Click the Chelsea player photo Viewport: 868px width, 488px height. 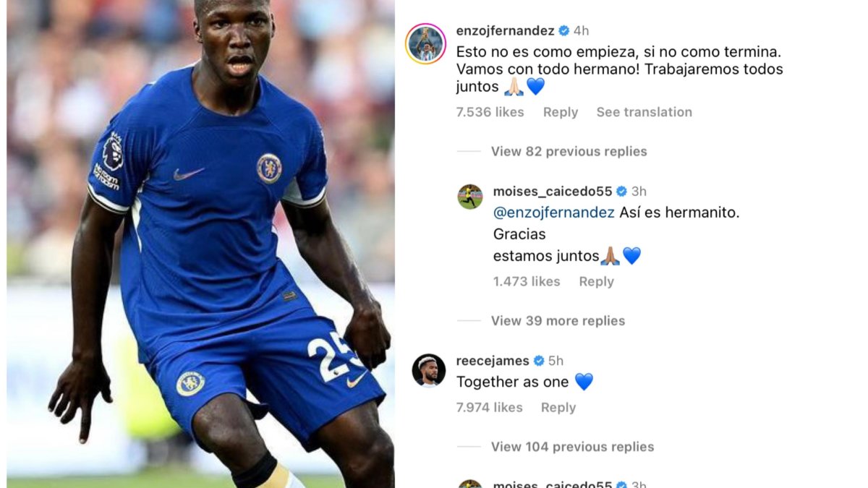(200, 244)
